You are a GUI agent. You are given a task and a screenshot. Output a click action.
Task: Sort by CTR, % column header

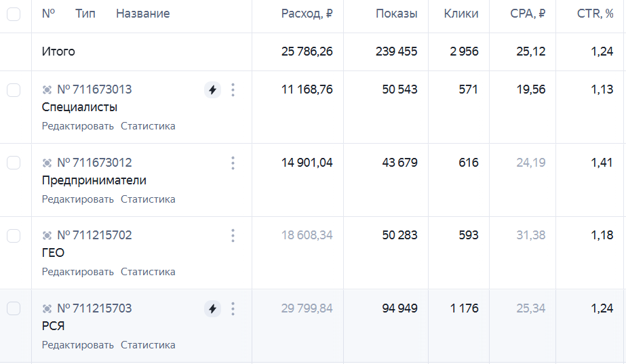click(x=595, y=14)
